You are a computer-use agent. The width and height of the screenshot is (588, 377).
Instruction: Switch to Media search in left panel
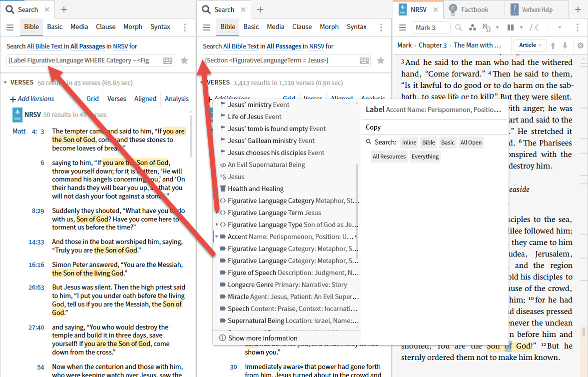(79, 26)
